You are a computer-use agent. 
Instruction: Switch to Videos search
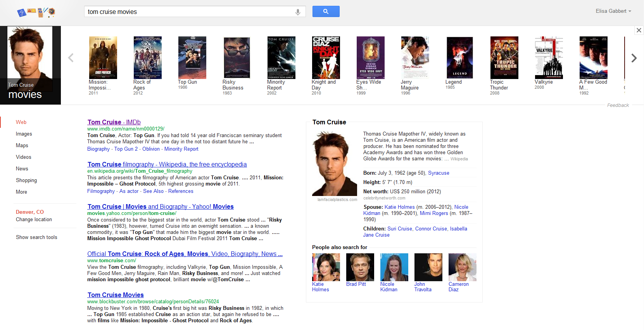(23, 157)
